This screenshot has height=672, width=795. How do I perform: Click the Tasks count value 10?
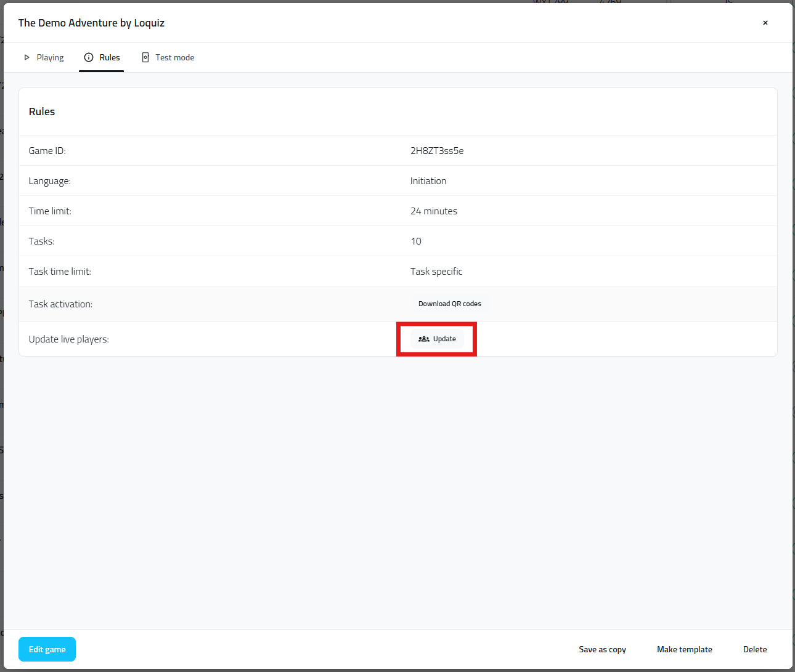pos(416,241)
